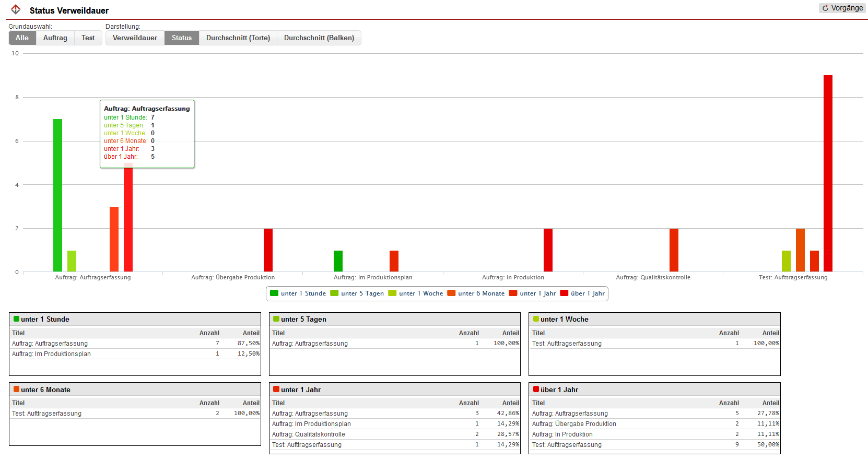Switch base selection to Auftrag
Viewport: 868px width, 460px height.
coord(55,38)
